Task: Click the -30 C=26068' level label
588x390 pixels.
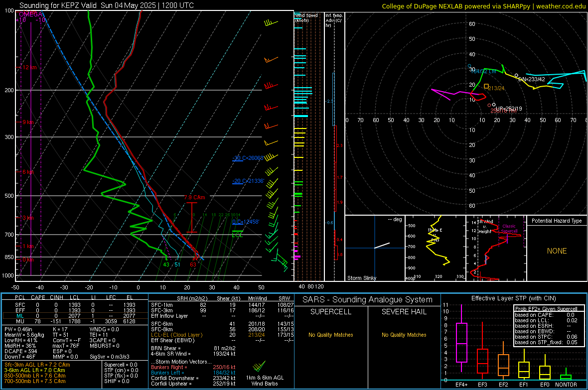Action: pos(248,158)
